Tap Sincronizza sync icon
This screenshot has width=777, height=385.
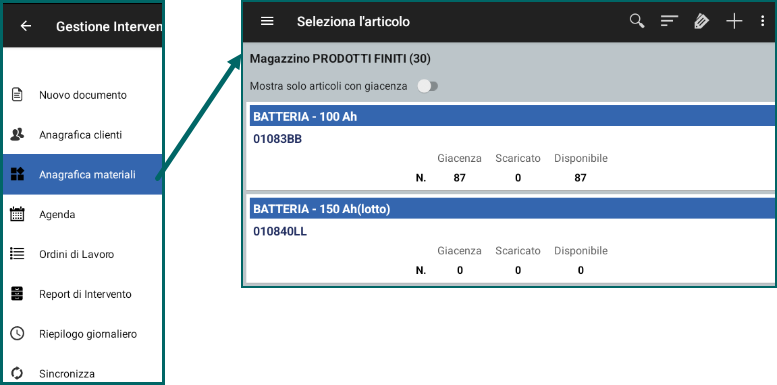click(x=17, y=373)
